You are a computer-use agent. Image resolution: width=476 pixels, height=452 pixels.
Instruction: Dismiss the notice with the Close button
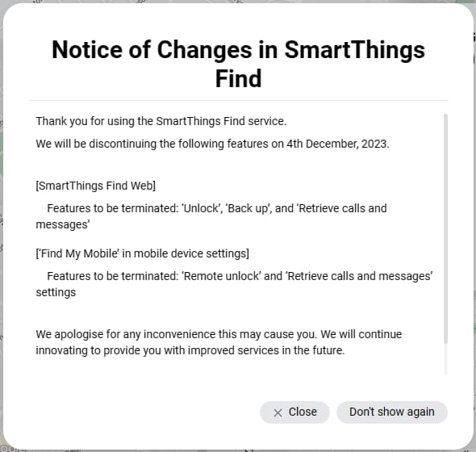coord(294,412)
